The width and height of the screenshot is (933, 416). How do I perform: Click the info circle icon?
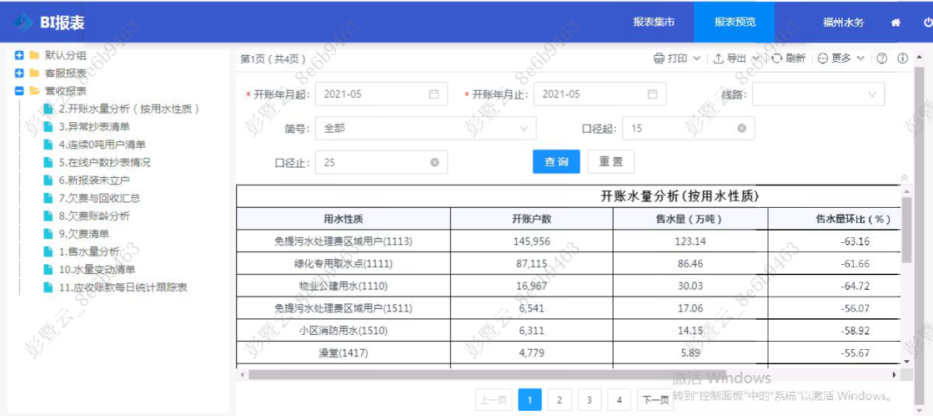tap(902, 58)
